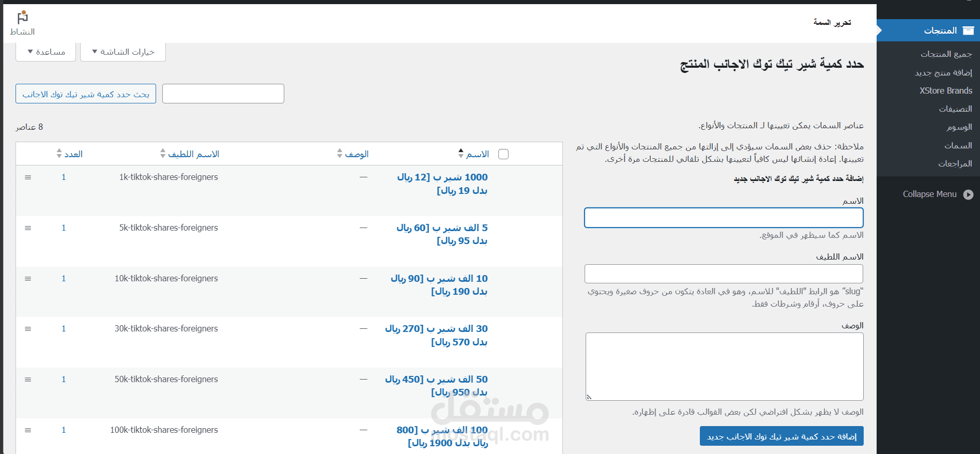980x454 pixels.
Task: Open XStore Brands submenu item
Action: click(x=946, y=90)
